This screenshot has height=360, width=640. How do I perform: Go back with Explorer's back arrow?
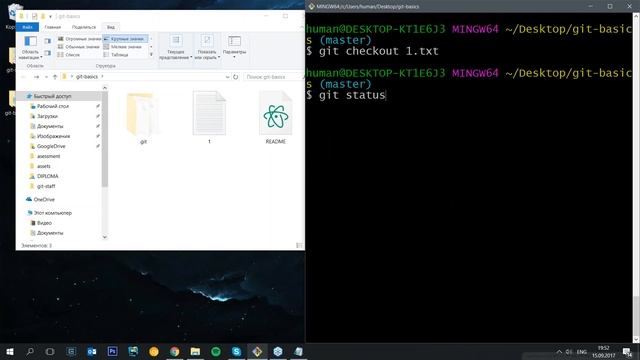[23, 77]
